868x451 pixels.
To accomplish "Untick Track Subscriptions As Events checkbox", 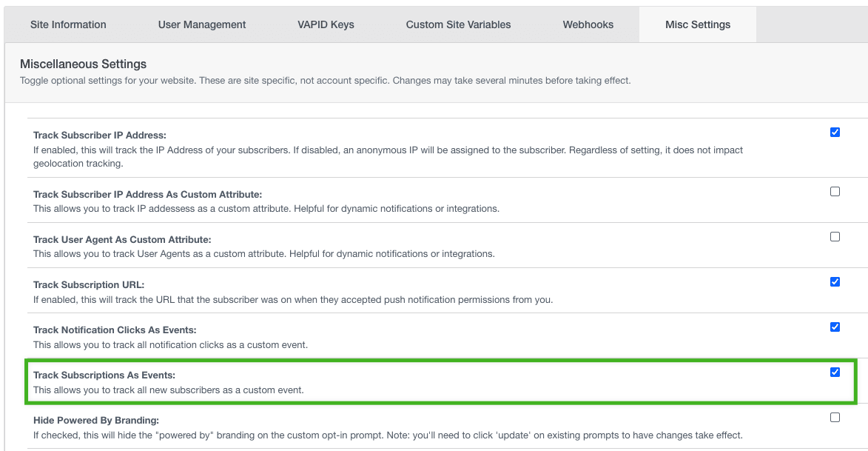I will point(835,373).
